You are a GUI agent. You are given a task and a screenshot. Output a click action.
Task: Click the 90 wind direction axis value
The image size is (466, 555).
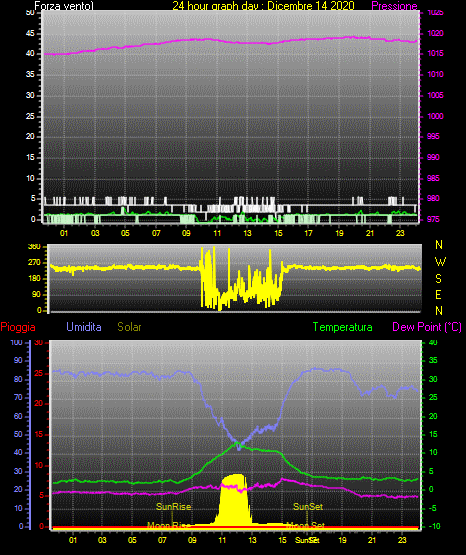coord(36,294)
